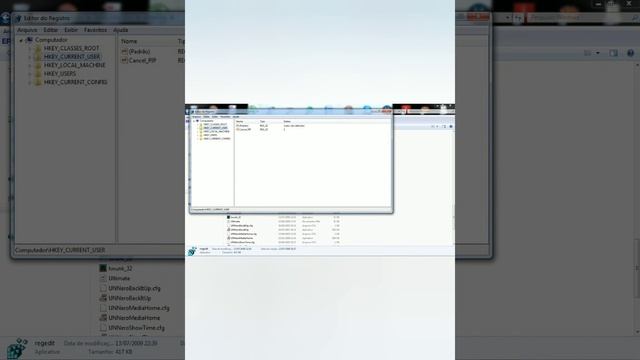Click app icon beside large dimmed UhNeroMediaHome
640x360 pixels.
point(103,318)
